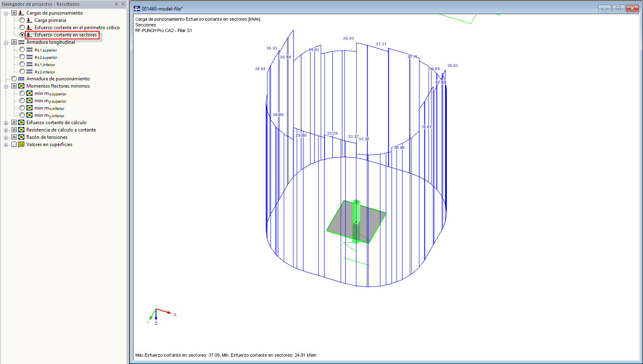643x364 pixels.
Task: Click the icon next to as,2,inferior
Action: (x=29, y=71)
